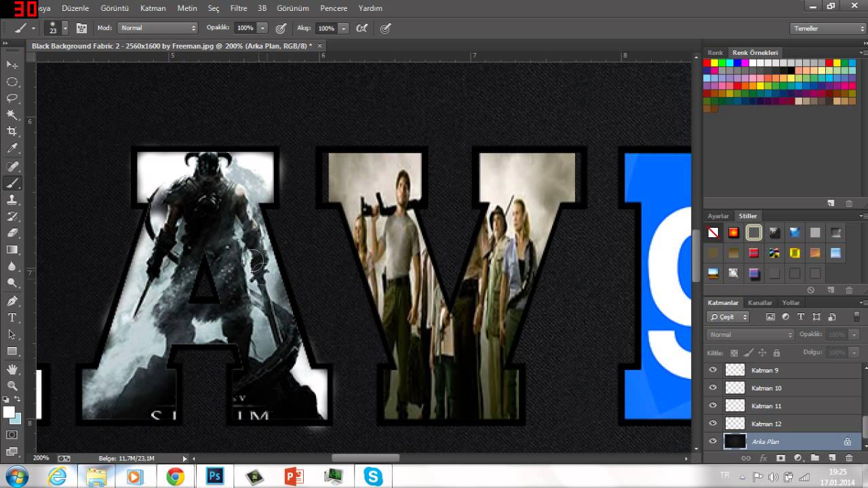Select the Brush tool in the toolbox
The width and height of the screenshot is (868, 488).
12,183
